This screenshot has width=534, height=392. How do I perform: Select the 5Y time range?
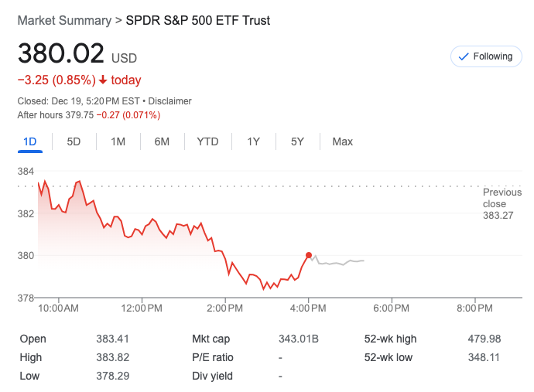(297, 141)
